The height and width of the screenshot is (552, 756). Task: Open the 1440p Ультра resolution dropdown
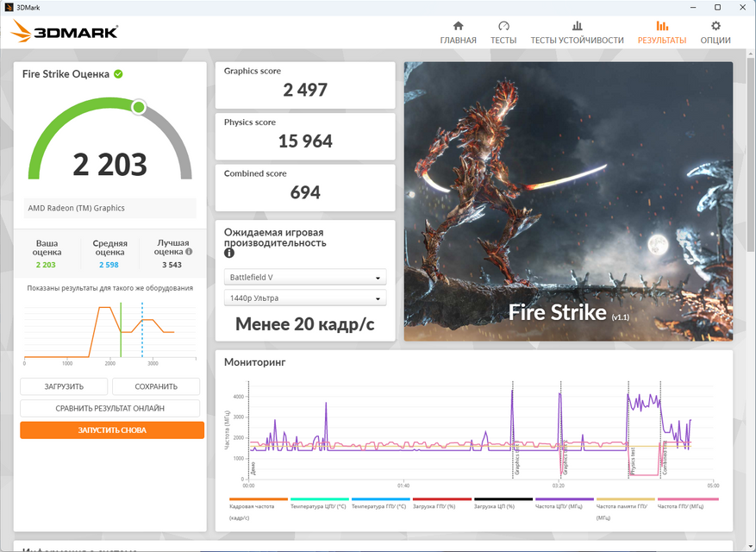(305, 298)
